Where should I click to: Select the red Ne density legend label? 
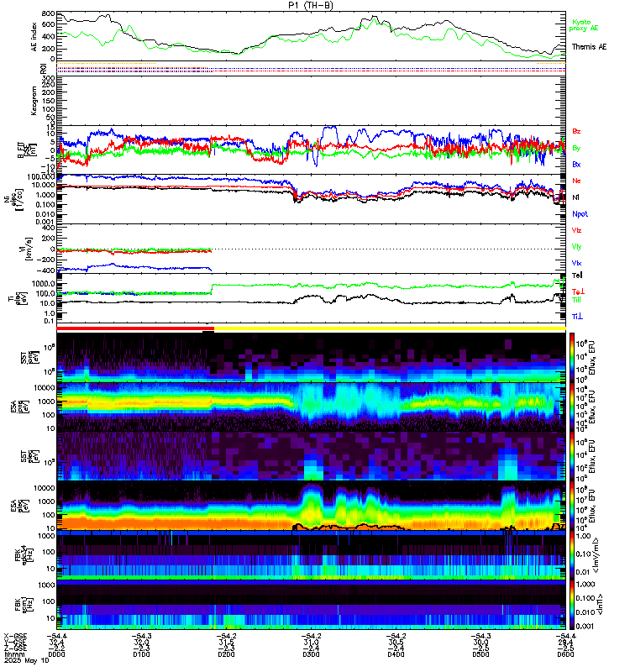click(576, 181)
